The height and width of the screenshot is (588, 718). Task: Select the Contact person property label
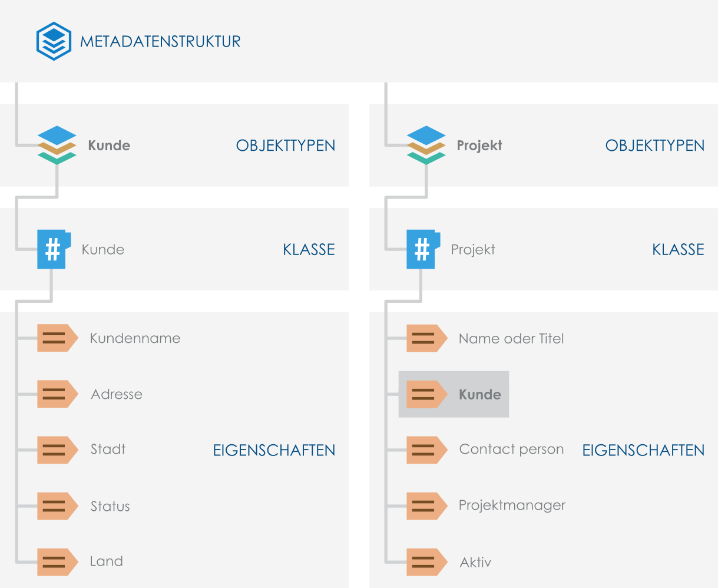511,450
